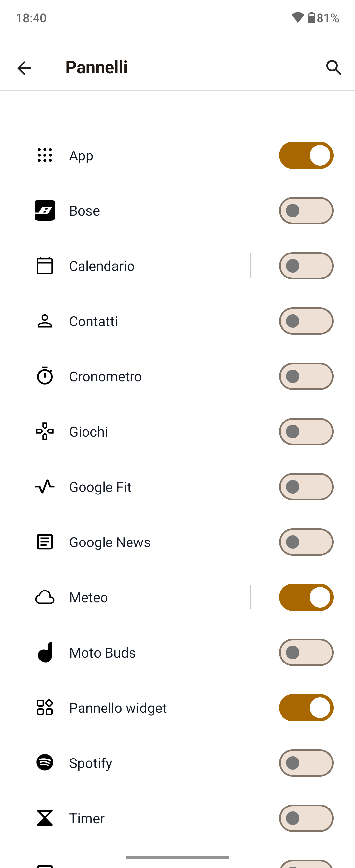Tap the Timer hourglass icon
Image resolution: width=355 pixels, height=868 pixels.
pyautogui.click(x=45, y=818)
